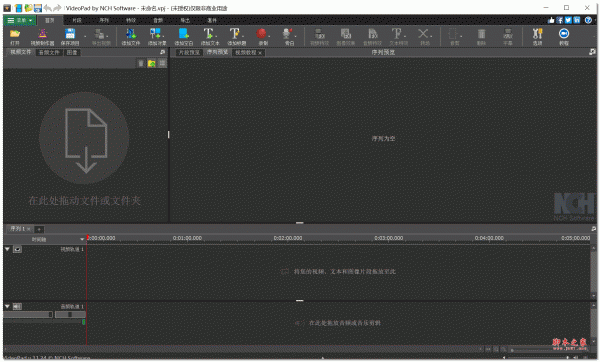Open the Video Maker wizard
This screenshot has height=362, width=600.
(42, 34)
